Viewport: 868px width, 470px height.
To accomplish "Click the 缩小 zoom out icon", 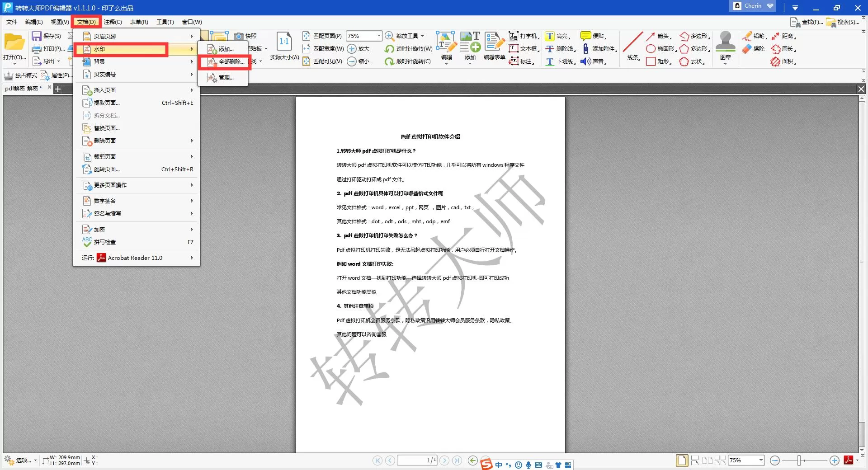I will coord(352,61).
